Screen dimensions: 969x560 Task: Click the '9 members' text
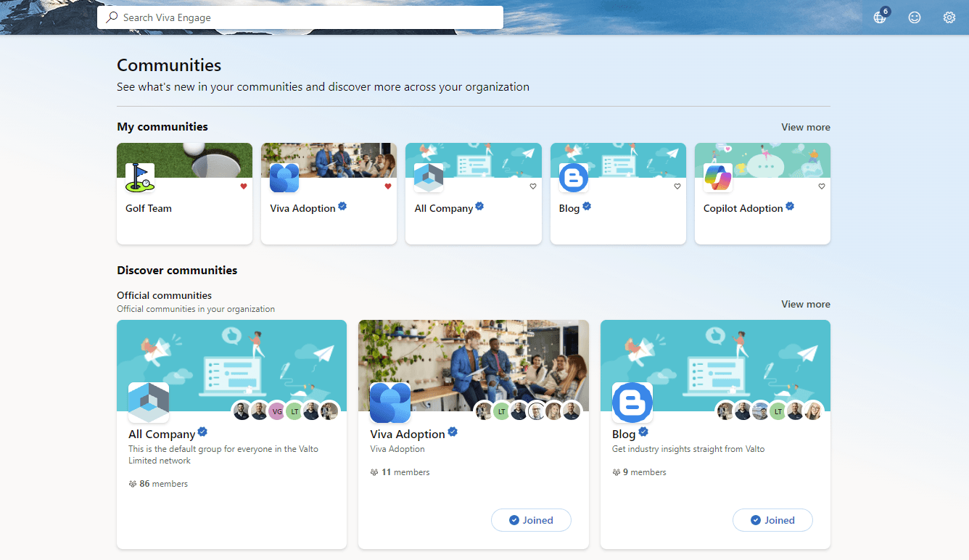point(645,472)
